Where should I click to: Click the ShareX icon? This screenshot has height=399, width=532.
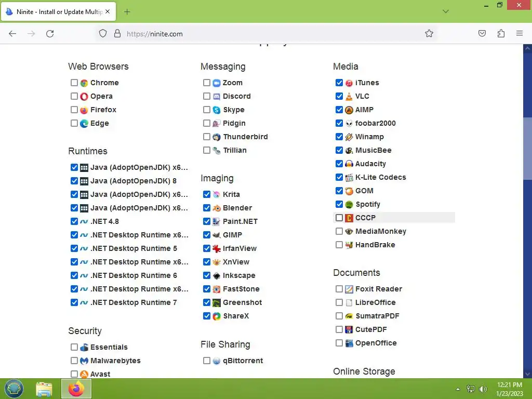coord(217,316)
